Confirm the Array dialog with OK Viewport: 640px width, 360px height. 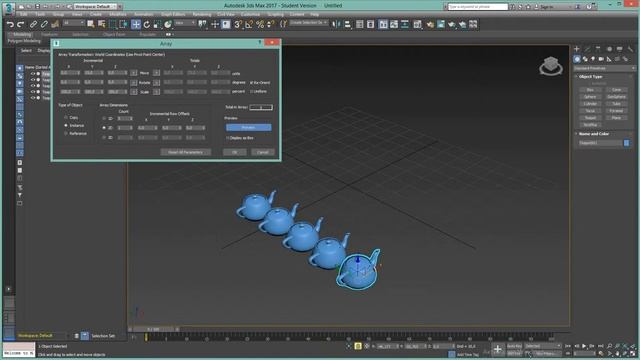click(x=235, y=152)
